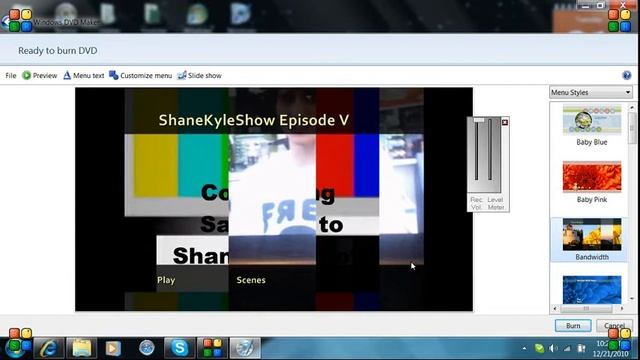640x360 pixels.
Task: Click the Customize menu label
Action: (146, 76)
